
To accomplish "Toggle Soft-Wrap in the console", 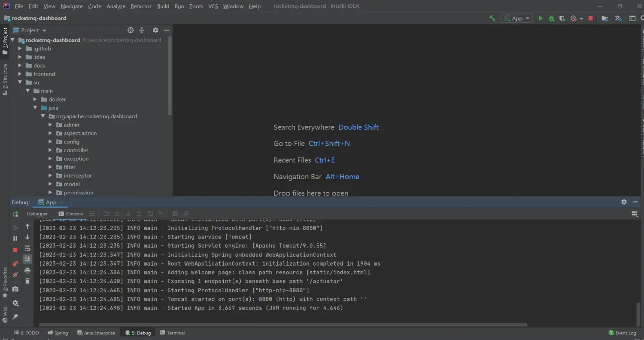I will (27, 248).
